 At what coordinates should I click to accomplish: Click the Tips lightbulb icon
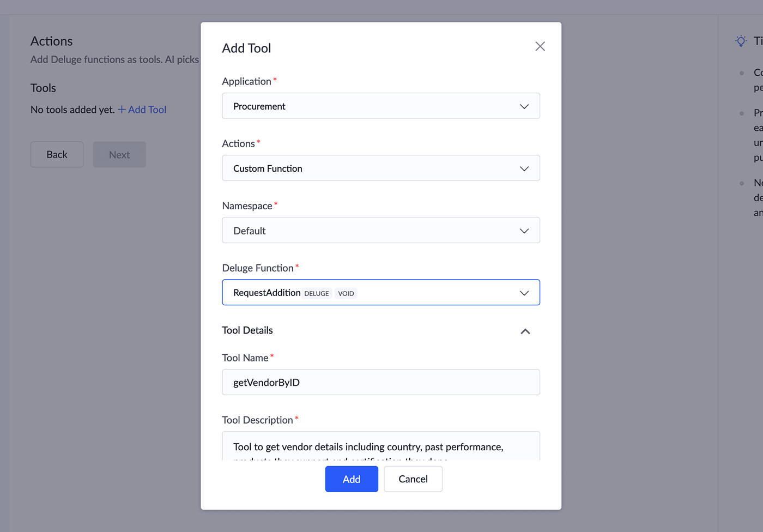click(x=741, y=41)
